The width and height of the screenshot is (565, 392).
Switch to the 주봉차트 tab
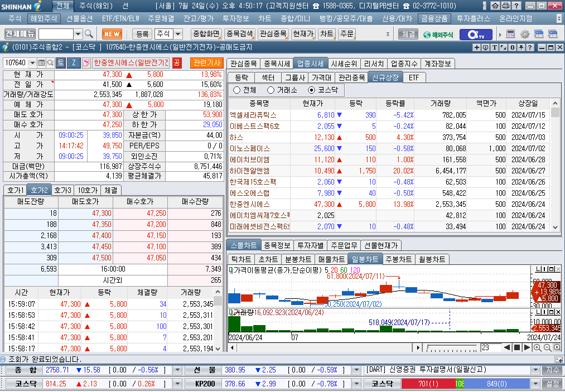(399, 259)
